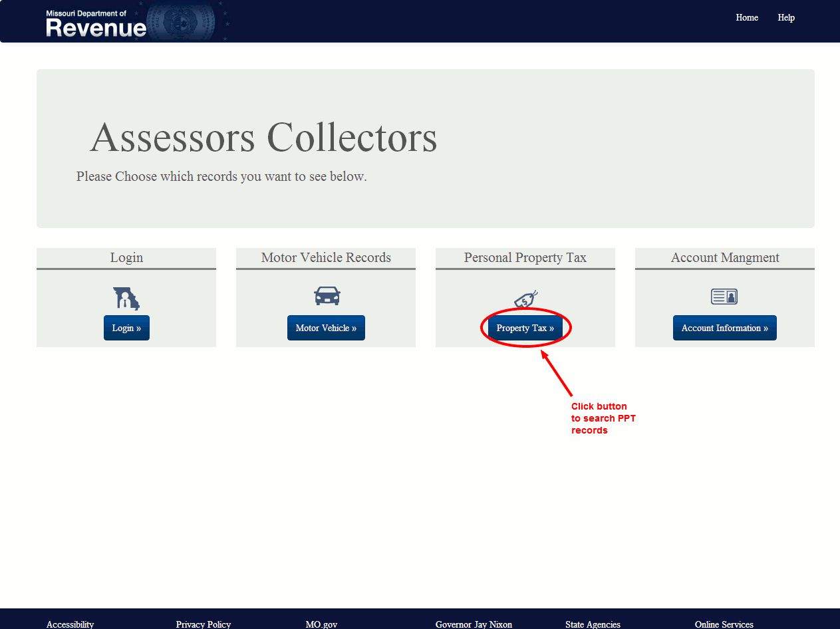This screenshot has height=629, width=840.
Task: Click the Missouri map login icon
Action: [126, 299]
